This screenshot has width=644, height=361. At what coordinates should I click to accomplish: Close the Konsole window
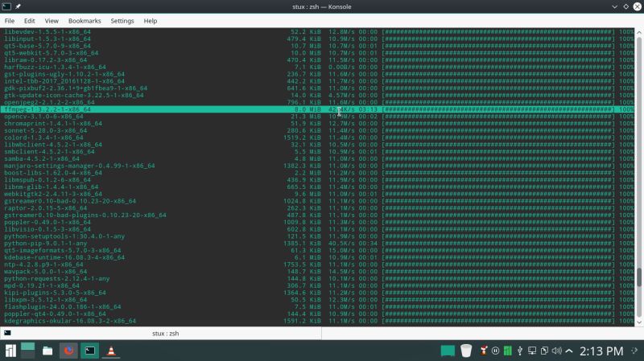[x=638, y=6]
